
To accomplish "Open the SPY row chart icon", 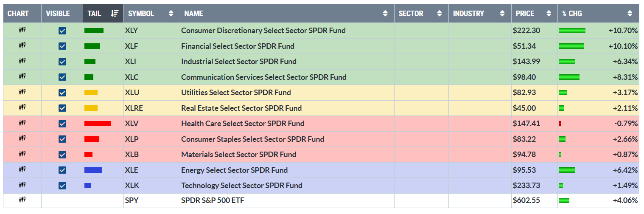I will tap(22, 200).
